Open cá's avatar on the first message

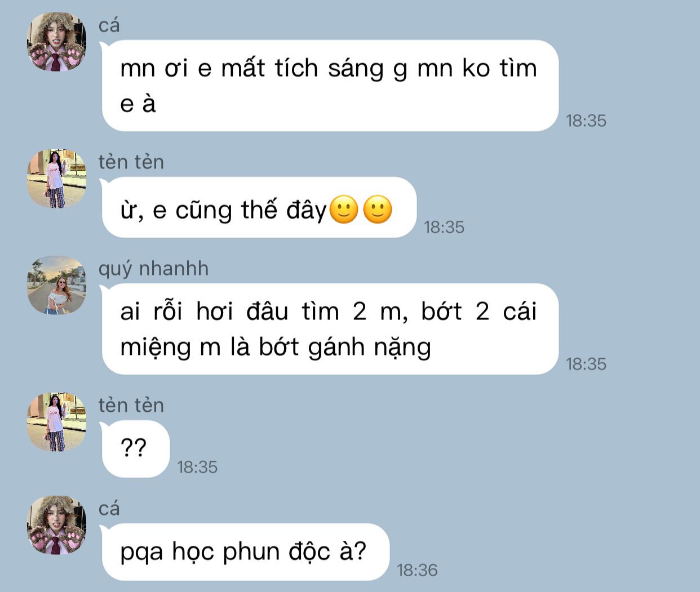pos(57,42)
